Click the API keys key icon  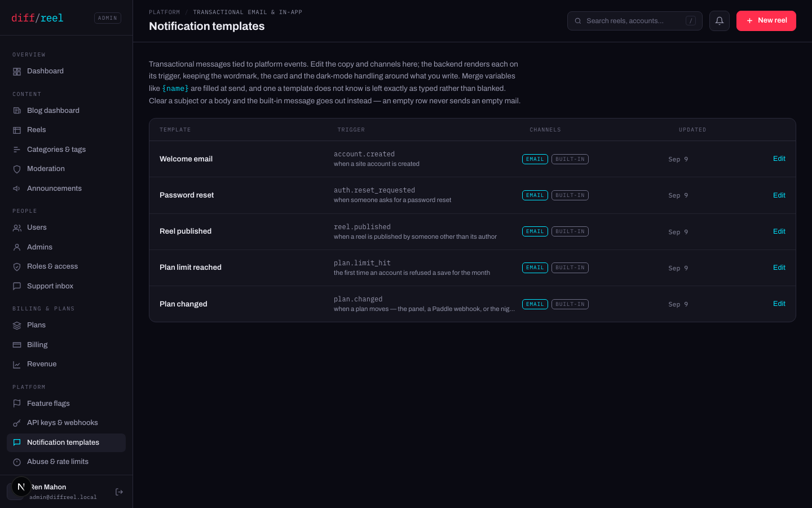[x=17, y=423]
